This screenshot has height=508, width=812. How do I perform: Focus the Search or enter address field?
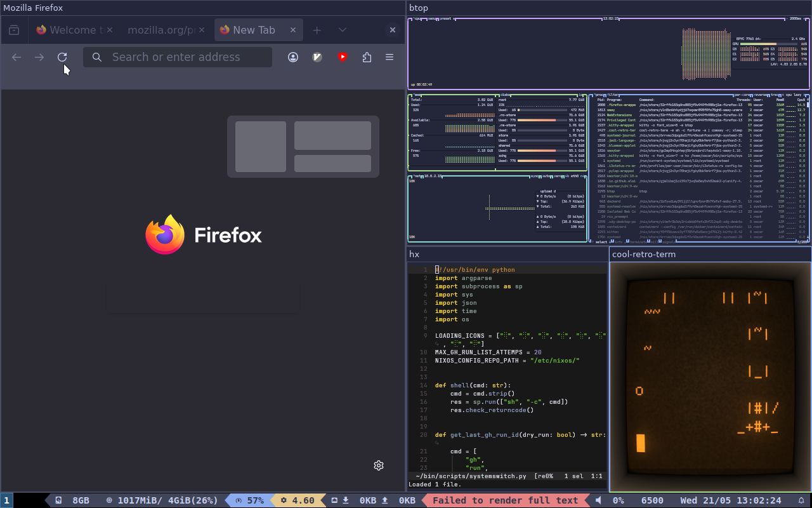pyautogui.click(x=178, y=57)
